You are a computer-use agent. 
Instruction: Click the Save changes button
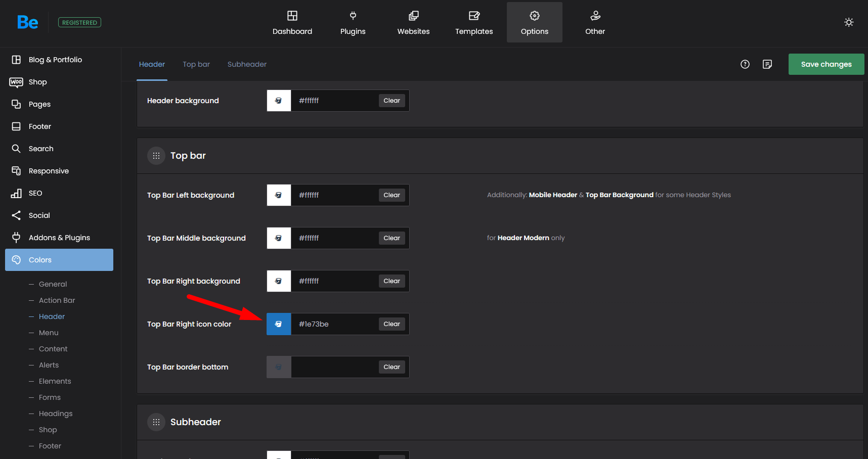pyautogui.click(x=826, y=64)
